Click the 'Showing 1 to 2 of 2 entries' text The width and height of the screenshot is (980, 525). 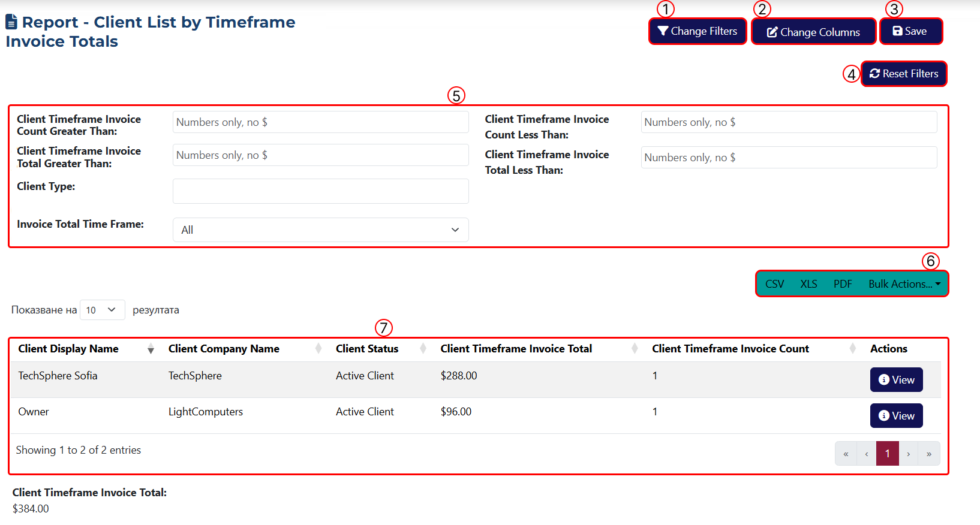79,450
